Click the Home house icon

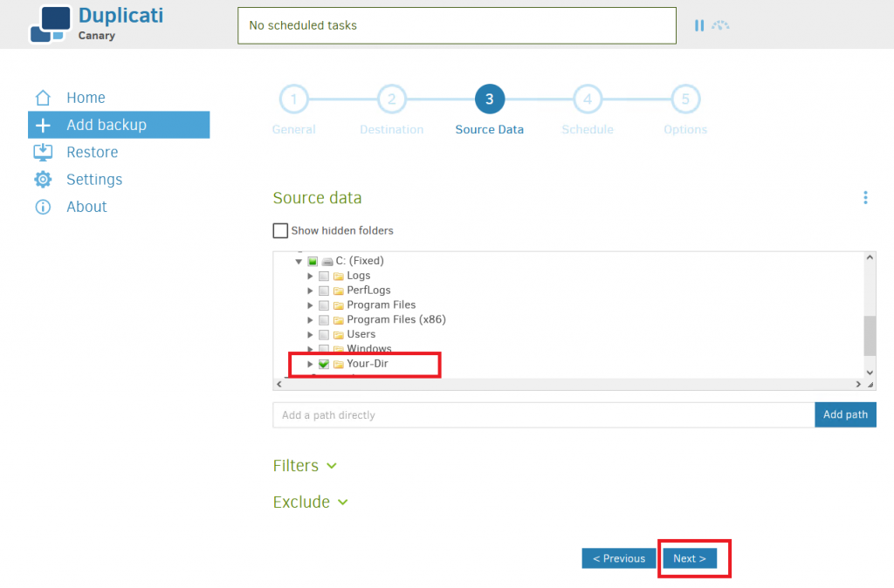[43, 98]
